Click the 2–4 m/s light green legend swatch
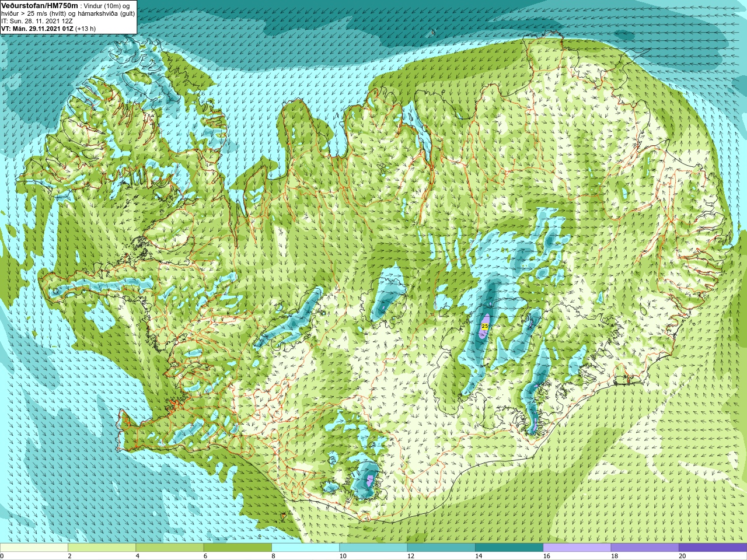This screenshot has height=560, width=747. click(x=102, y=548)
